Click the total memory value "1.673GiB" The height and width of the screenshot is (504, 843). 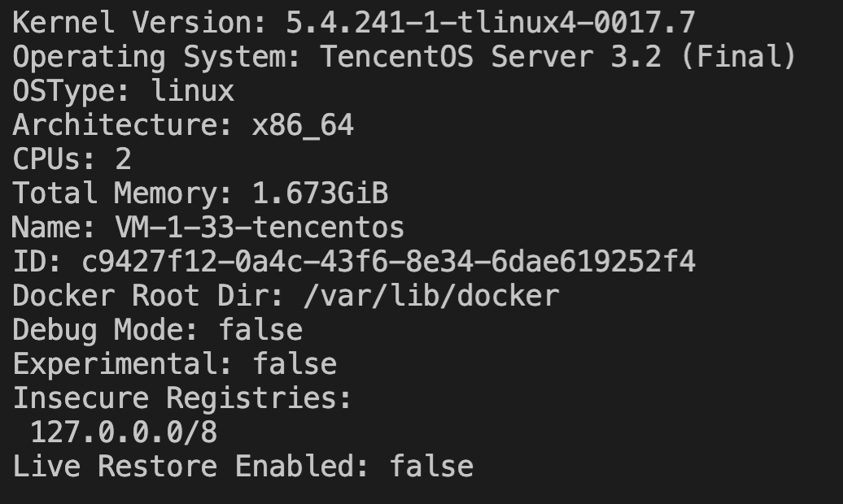(320, 193)
